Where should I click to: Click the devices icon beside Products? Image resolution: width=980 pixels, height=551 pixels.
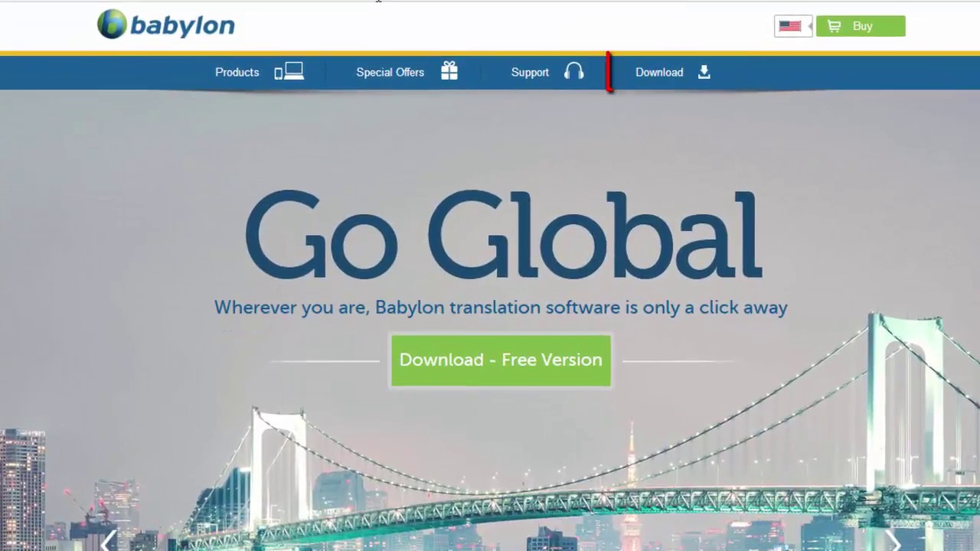289,72
